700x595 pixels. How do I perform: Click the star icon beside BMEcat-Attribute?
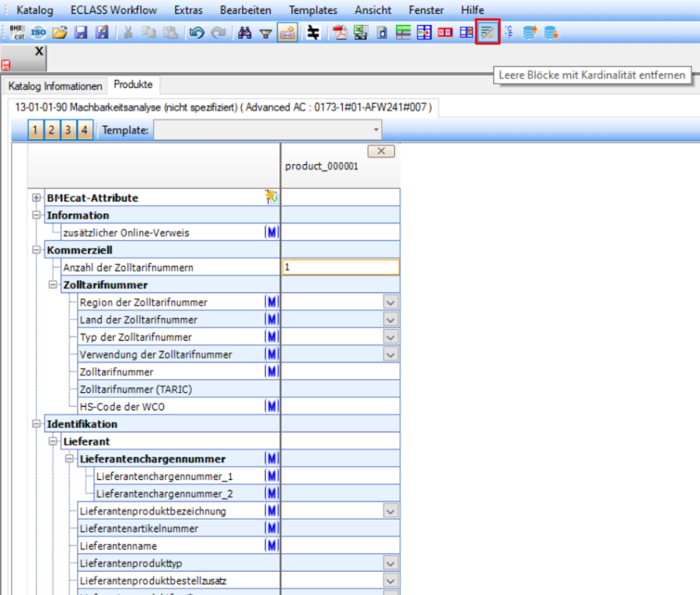click(x=271, y=198)
